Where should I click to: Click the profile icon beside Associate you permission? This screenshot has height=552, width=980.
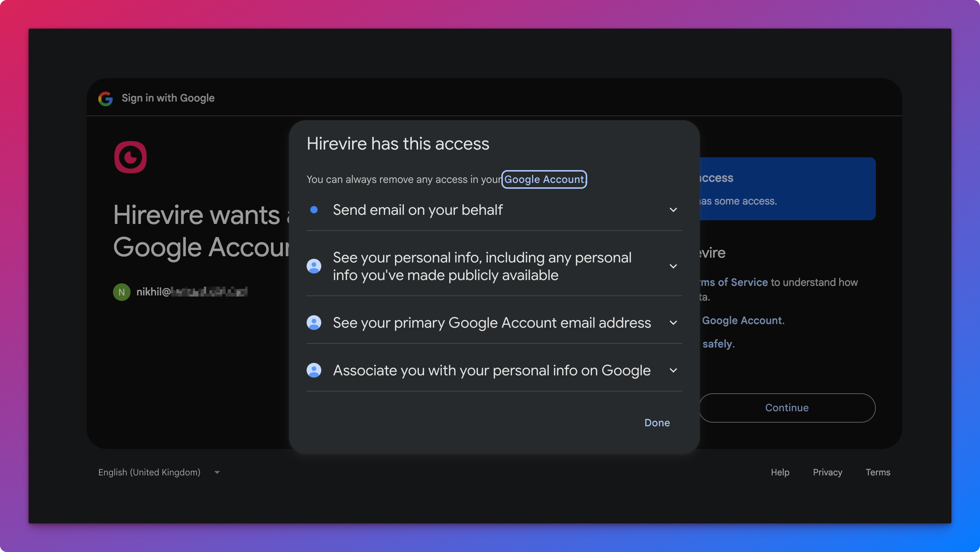point(314,370)
